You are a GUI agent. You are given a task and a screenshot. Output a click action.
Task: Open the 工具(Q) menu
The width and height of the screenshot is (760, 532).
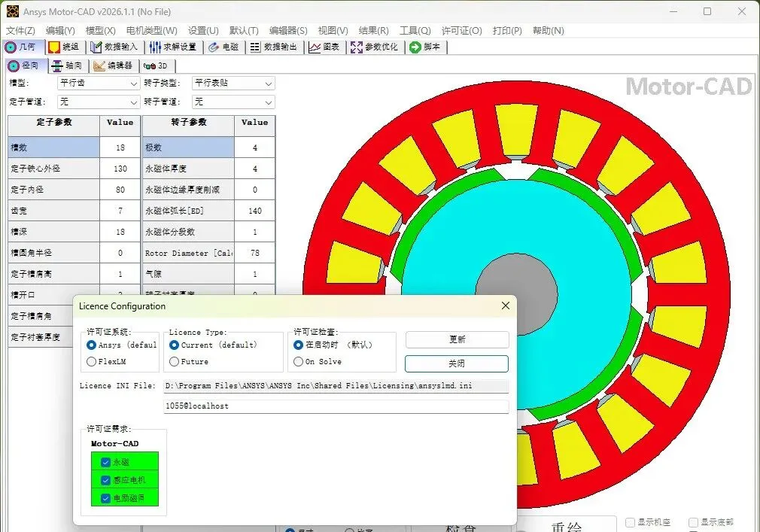415,31
